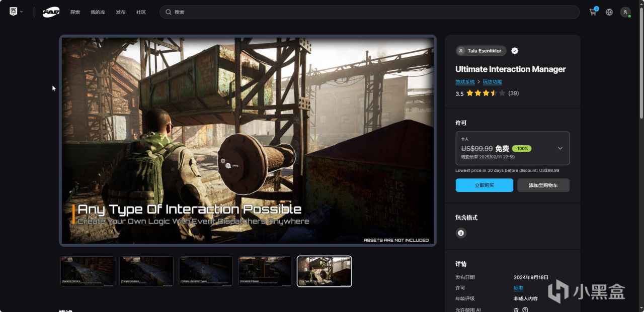The image size is (644, 312).
Task: Open the 社区 navigation item
Action: (141, 12)
